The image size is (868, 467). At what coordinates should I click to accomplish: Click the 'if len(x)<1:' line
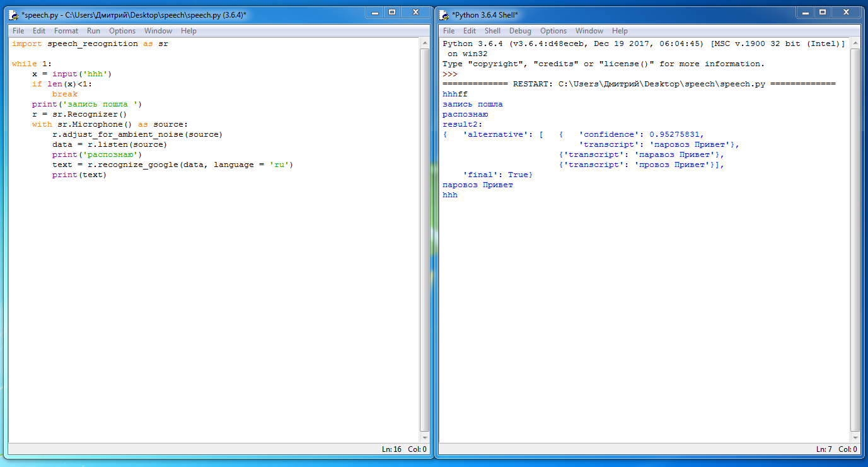coord(62,84)
